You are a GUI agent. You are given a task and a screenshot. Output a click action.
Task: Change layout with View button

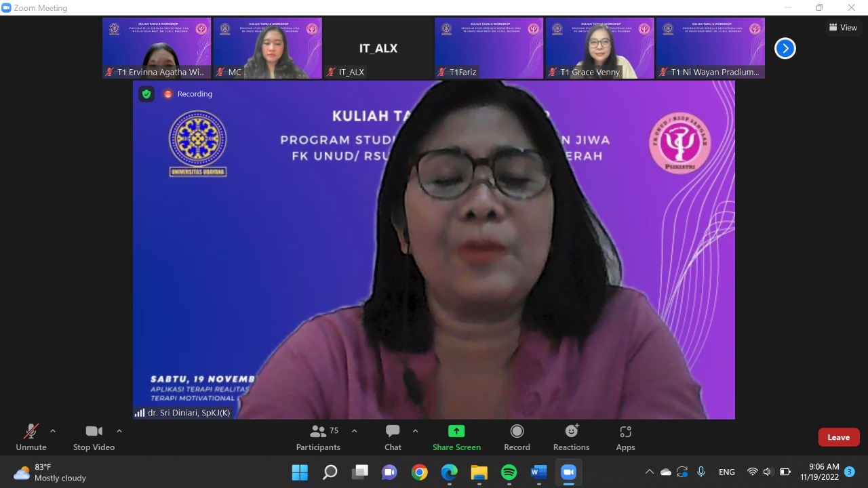(x=843, y=28)
